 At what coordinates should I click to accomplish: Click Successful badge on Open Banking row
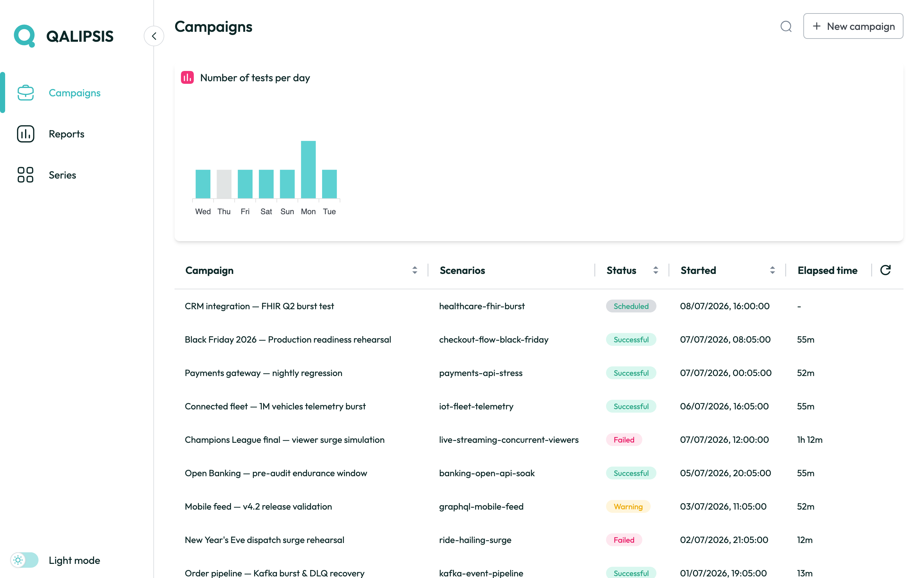pyautogui.click(x=631, y=473)
